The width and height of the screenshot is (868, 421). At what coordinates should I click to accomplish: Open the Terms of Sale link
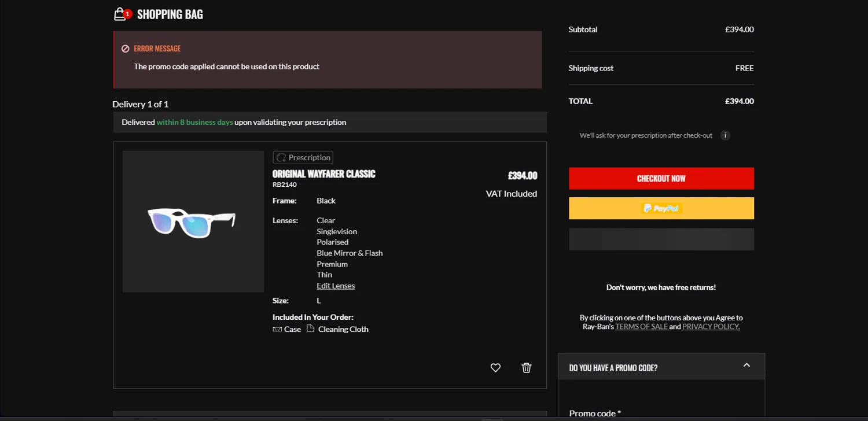click(x=641, y=327)
